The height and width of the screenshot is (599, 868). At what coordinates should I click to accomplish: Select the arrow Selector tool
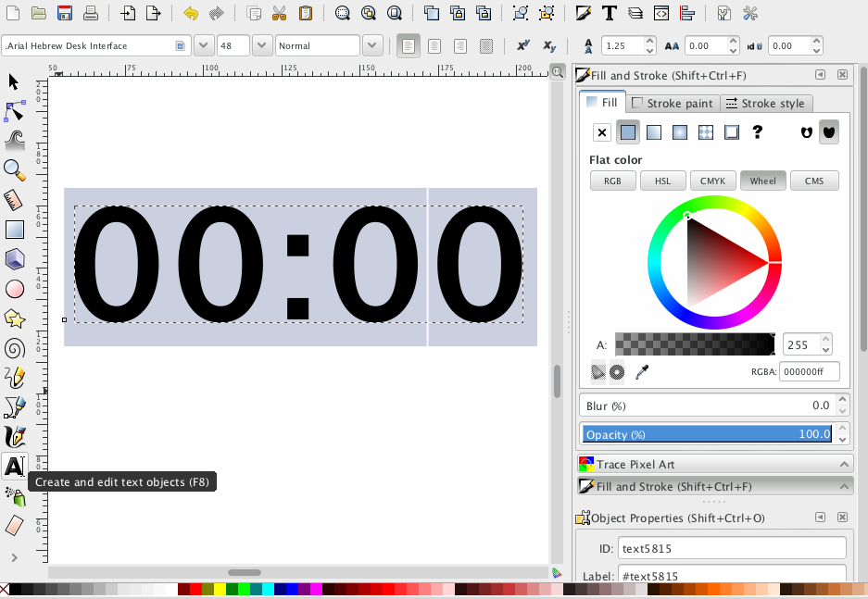click(14, 81)
